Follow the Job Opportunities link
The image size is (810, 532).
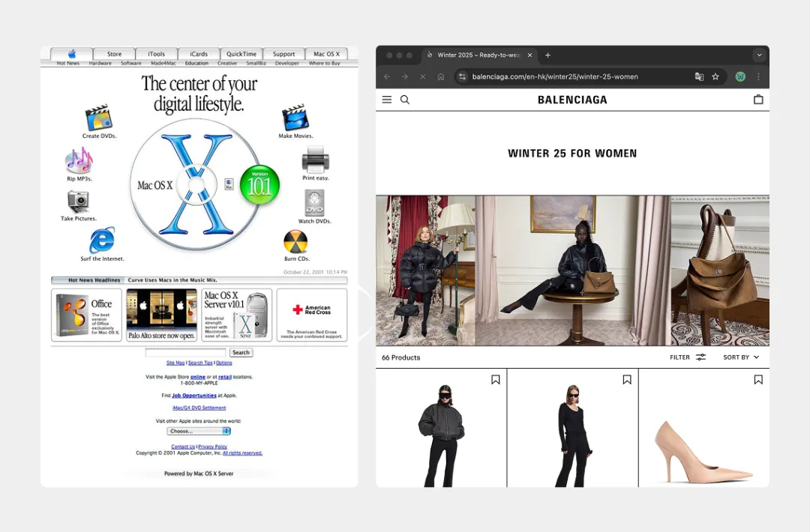coord(194,396)
